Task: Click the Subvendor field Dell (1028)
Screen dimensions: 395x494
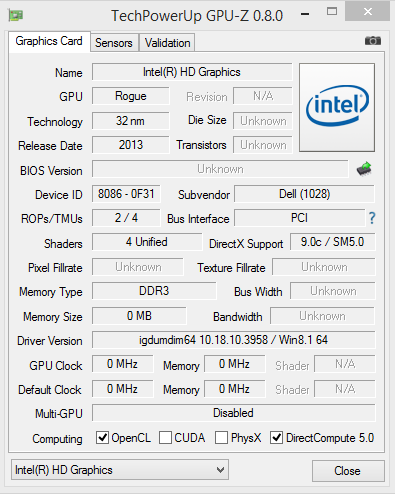Action: point(304,194)
